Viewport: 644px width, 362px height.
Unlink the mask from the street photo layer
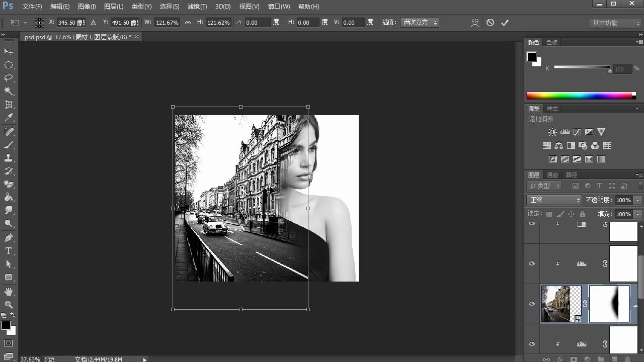(x=585, y=304)
